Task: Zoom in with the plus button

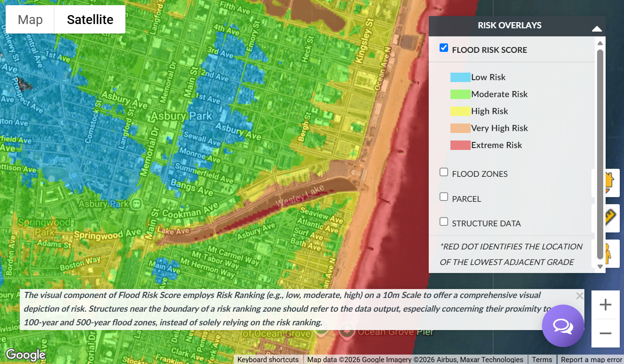Action: point(605,305)
